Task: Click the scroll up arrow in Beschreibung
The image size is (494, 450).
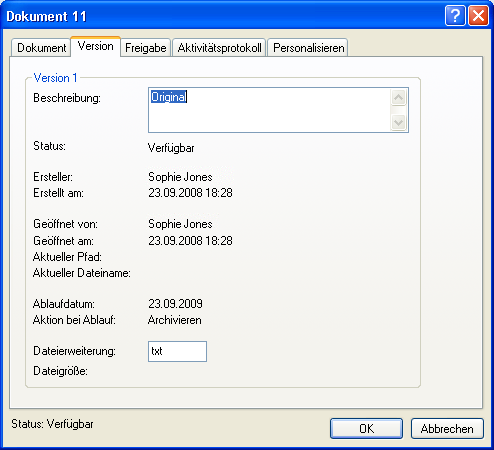Action: (x=398, y=98)
